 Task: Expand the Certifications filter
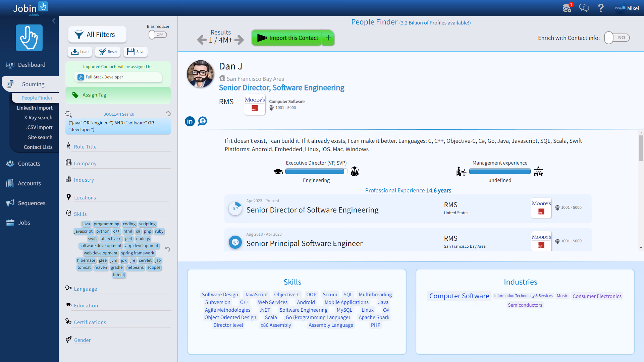click(x=90, y=322)
